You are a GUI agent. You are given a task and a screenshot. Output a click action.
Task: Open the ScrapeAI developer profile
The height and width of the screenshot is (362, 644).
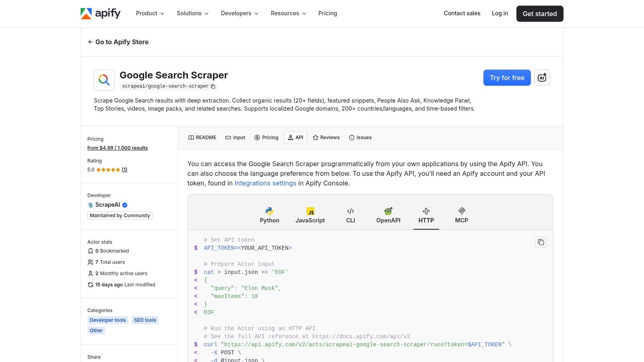point(107,205)
